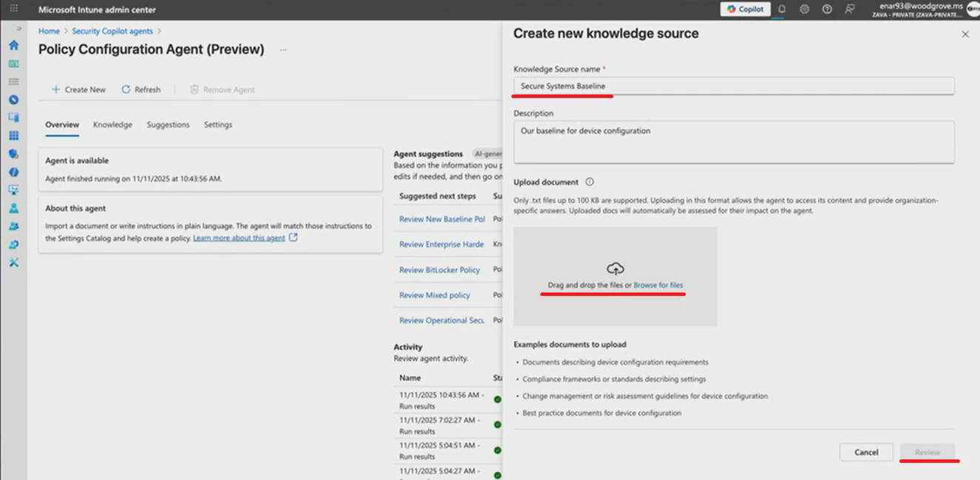Click Browse for files link
Viewport: 980px width, 480px height.
point(658,285)
